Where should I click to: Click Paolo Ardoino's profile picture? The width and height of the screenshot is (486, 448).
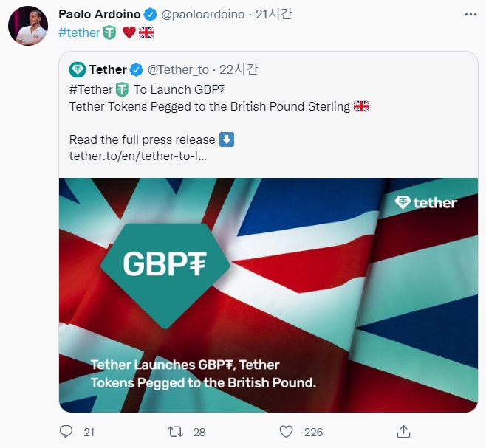coord(28,27)
